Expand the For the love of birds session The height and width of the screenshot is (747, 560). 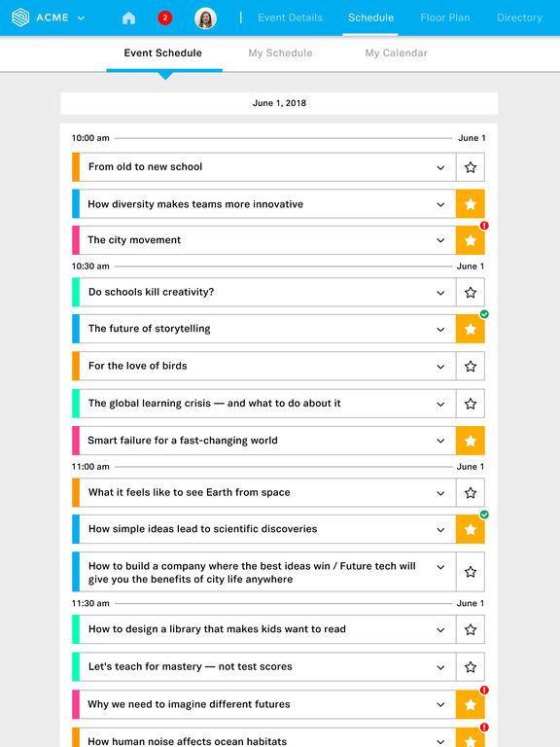pos(440,367)
